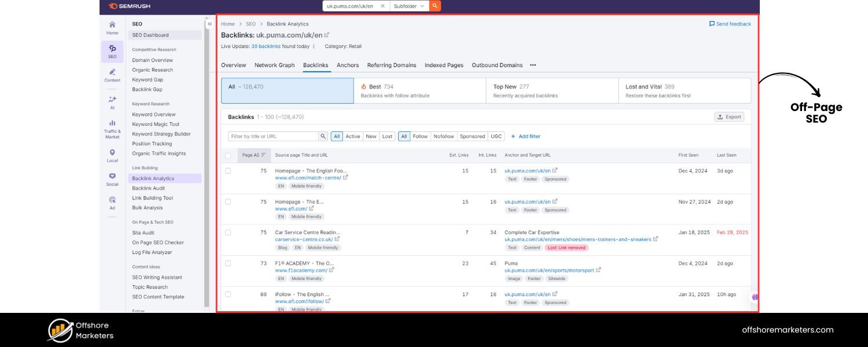Select the Local map pin icon
This screenshot has height=347, width=868.
tap(112, 155)
